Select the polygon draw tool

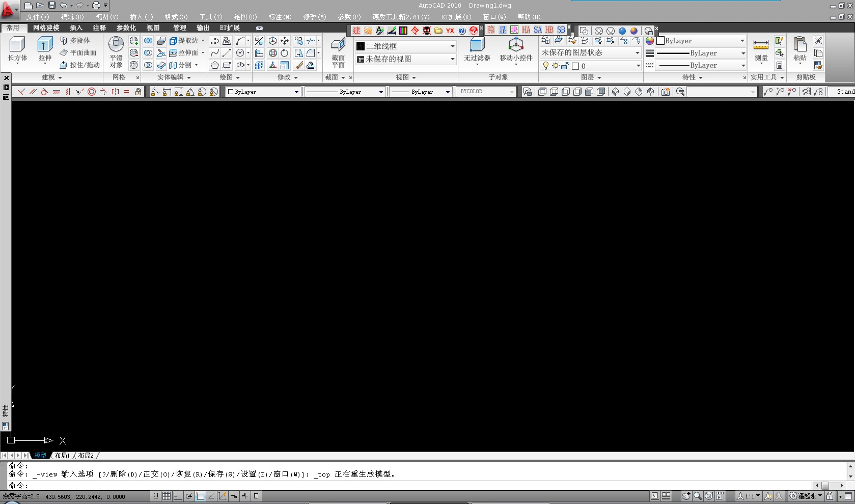(x=214, y=65)
